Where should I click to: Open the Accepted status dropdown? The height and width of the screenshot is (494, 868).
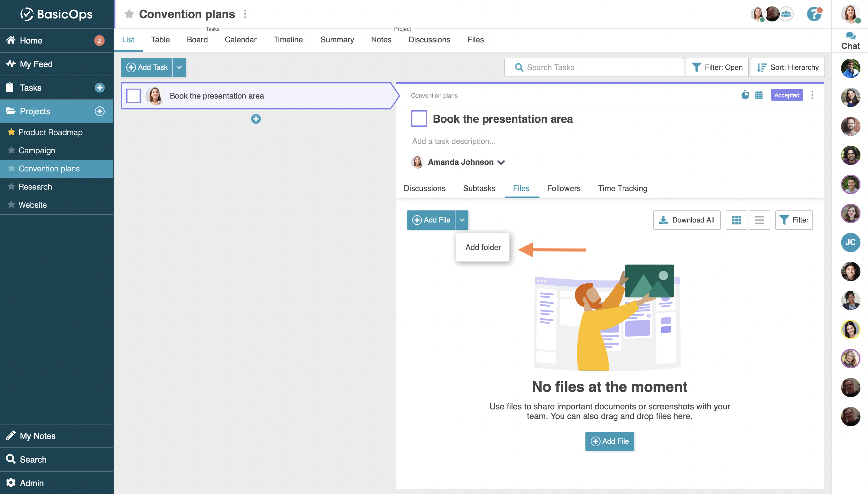click(787, 95)
